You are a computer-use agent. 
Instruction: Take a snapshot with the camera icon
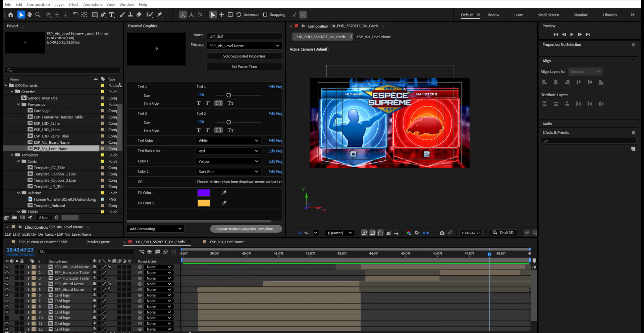442,233
